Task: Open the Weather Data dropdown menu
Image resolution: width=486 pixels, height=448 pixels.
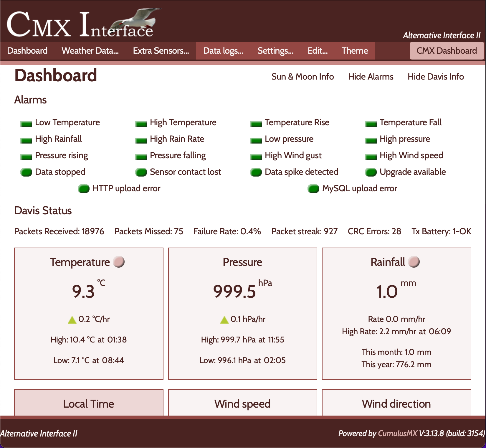Action: tap(90, 51)
